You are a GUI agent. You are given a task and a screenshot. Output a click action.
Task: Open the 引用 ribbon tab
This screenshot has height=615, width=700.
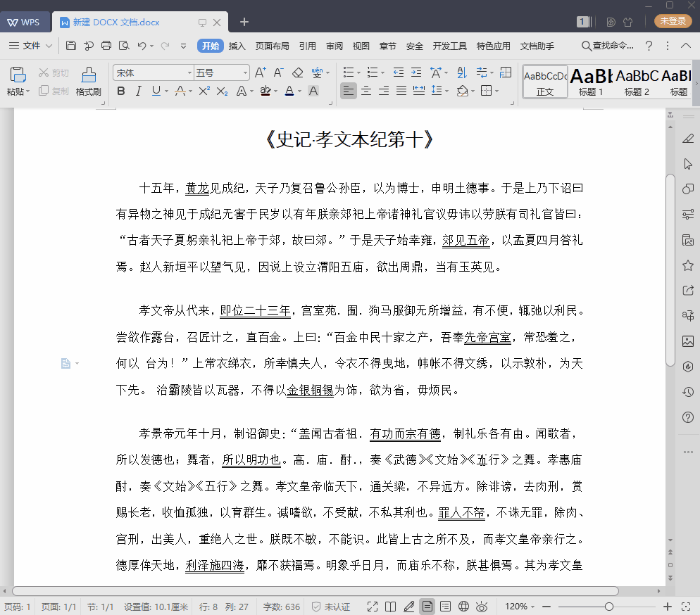point(308,46)
